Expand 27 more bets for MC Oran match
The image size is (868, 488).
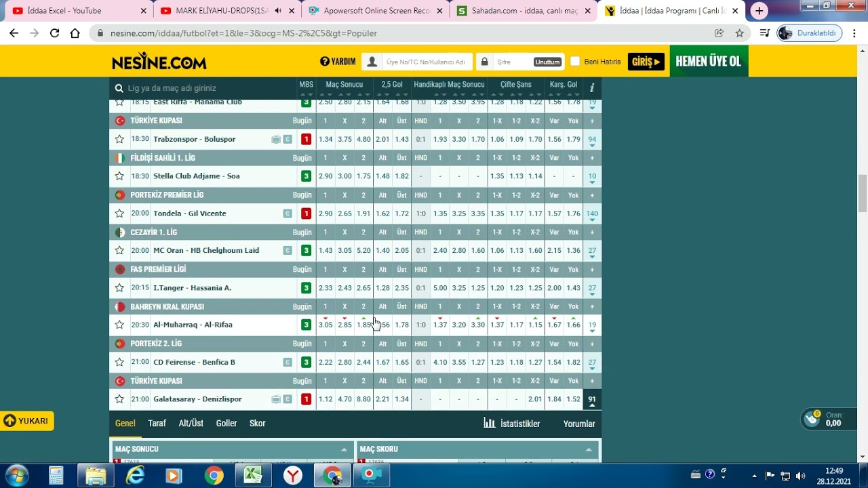point(592,251)
